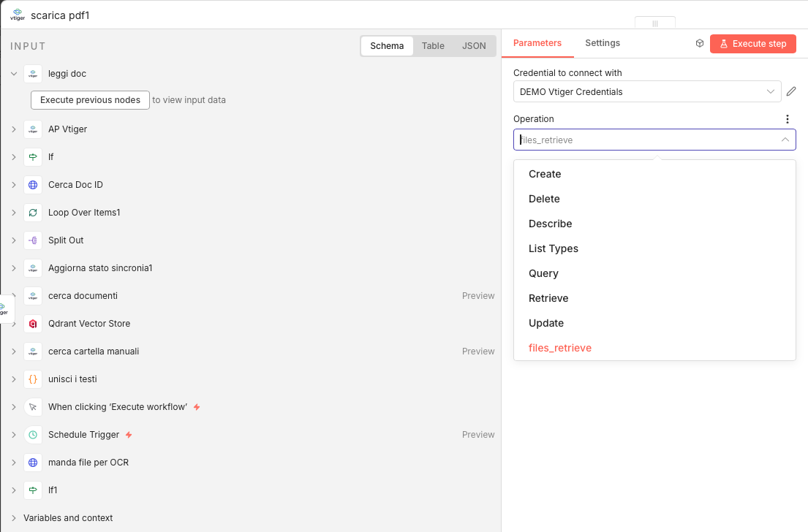Switch input view to JSON
The height and width of the screenshot is (532, 808).
pyautogui.click(x=474, y=46)
